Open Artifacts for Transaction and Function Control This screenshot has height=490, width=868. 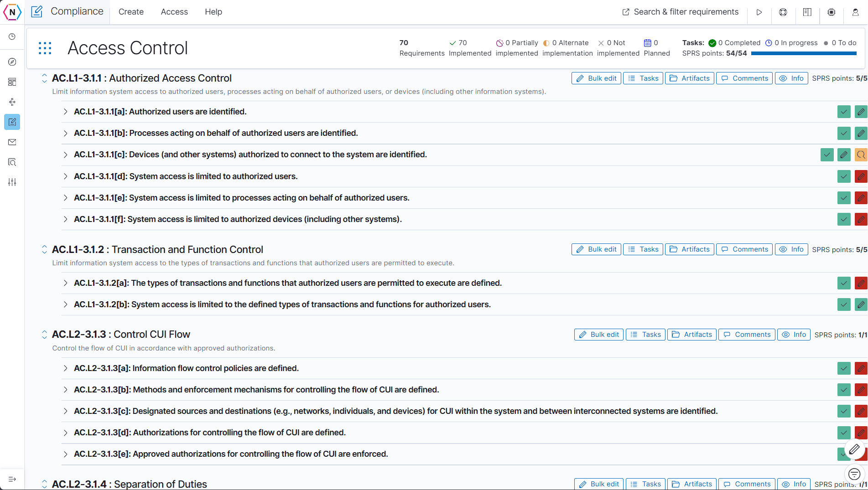tap(690, 249)
